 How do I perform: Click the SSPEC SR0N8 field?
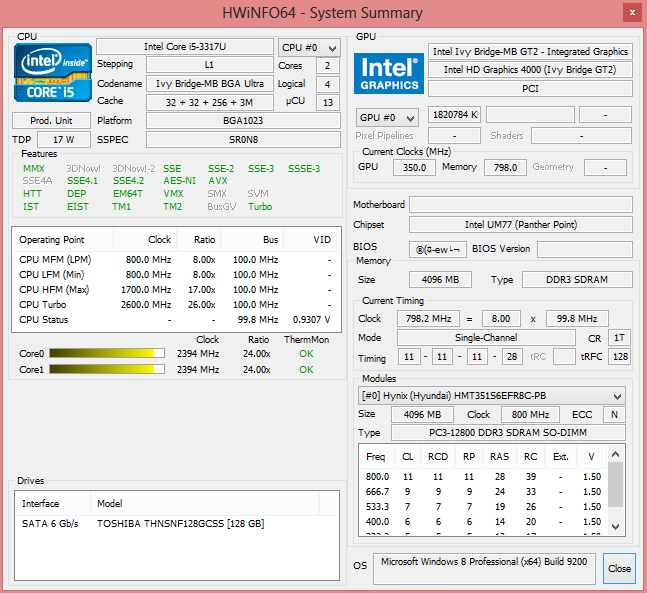243,139
